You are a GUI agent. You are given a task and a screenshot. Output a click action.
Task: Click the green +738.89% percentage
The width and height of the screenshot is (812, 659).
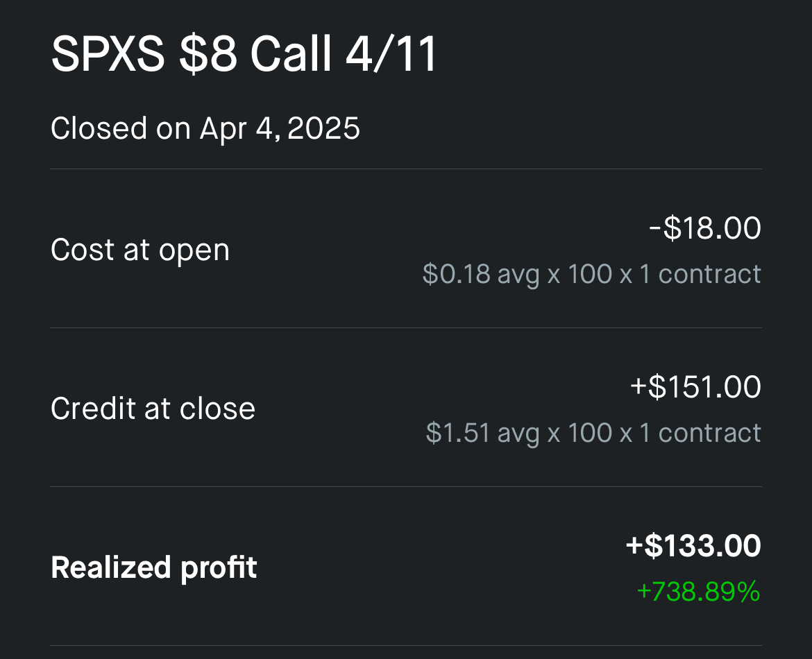click(699, 592)
